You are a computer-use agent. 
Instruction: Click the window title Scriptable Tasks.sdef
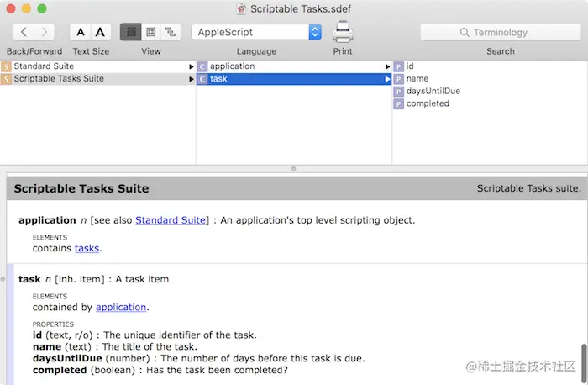(x=301, y=9)
